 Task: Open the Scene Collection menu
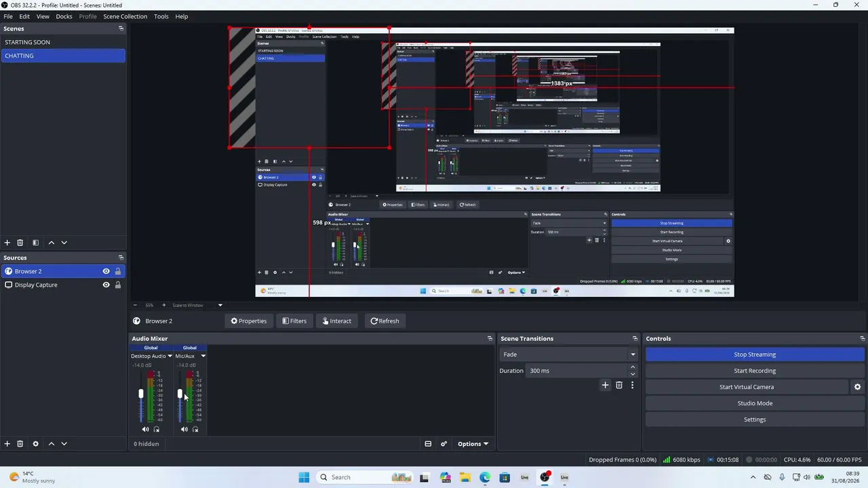click(125, 16)
